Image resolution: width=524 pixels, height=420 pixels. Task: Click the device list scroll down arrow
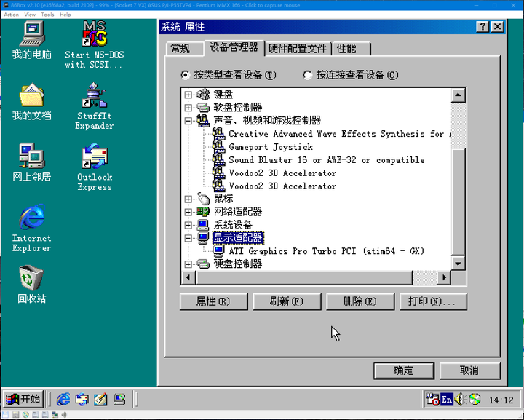pos(458,264)
